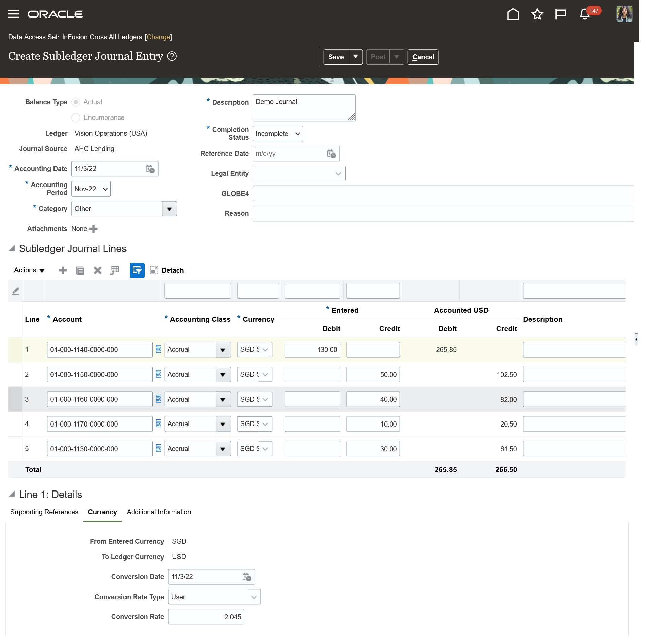Open the Favorites star icon
646x644 pixels.
537,14
